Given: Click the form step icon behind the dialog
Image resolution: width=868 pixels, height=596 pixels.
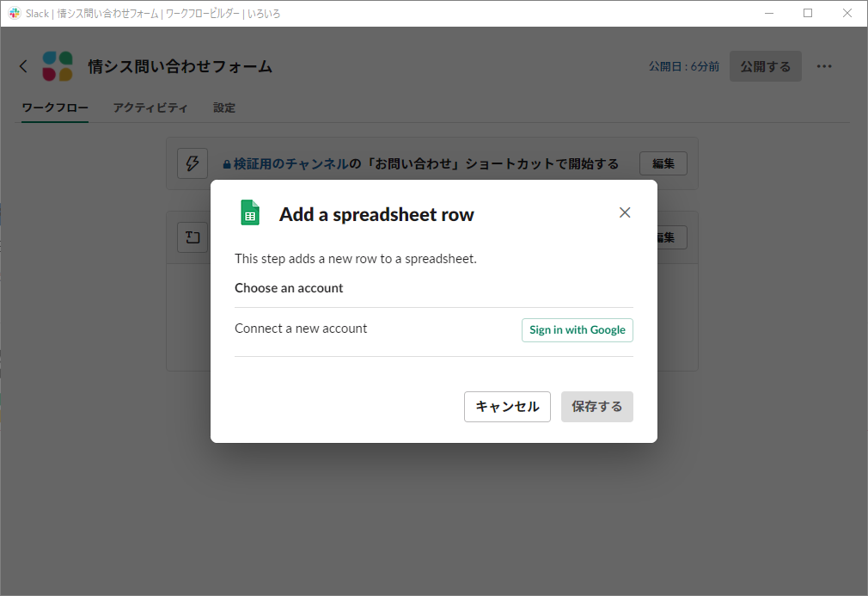Looking at the screenshot, I should point(193,237).
